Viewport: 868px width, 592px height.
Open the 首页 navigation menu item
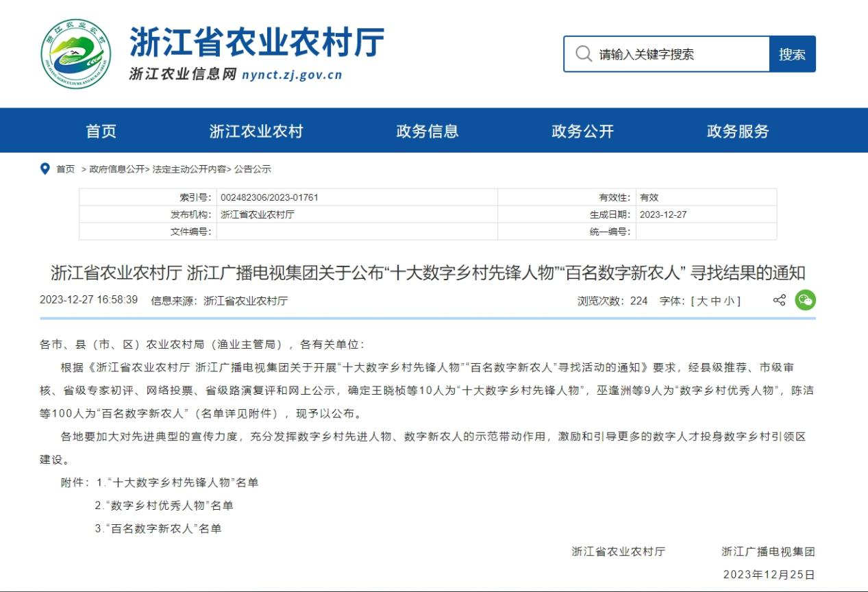101,131
